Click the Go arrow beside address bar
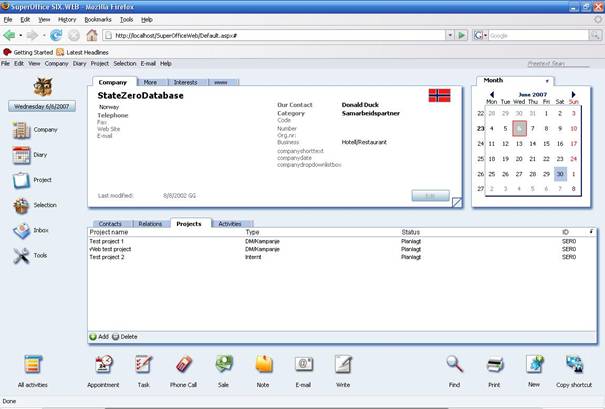Image resolution: width=605 pixels, height=409 pixels. pyautogui.click(x=461, y=35)
